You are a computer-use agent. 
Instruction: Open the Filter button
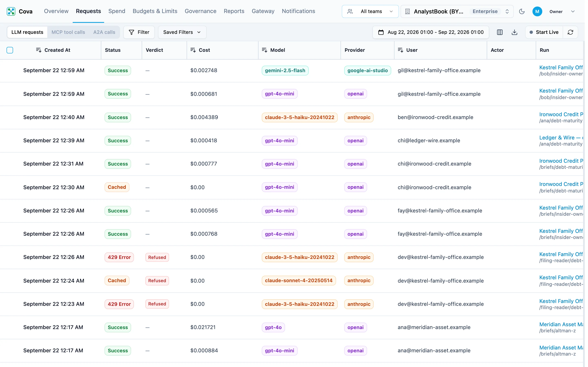tap(139, 32)
